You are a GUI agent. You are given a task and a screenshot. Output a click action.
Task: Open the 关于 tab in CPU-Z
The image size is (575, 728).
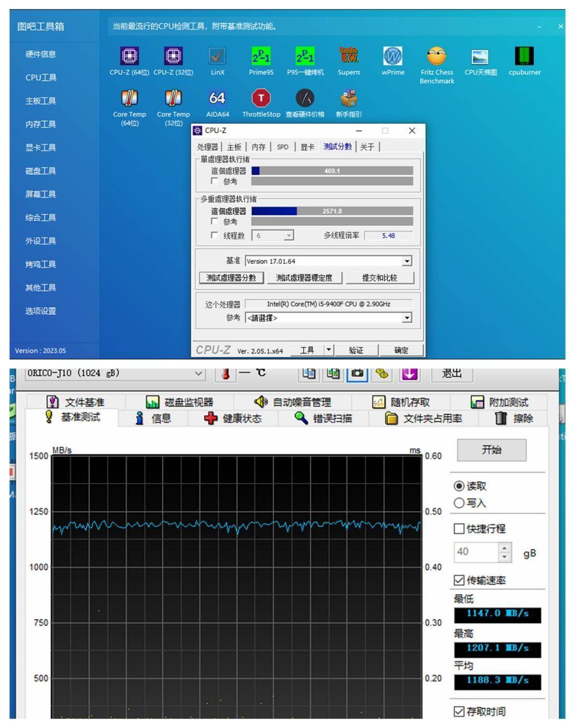click(367, 147)
